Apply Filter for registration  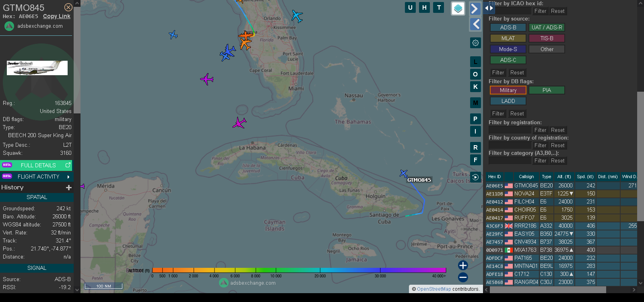(x=540, y=130)
